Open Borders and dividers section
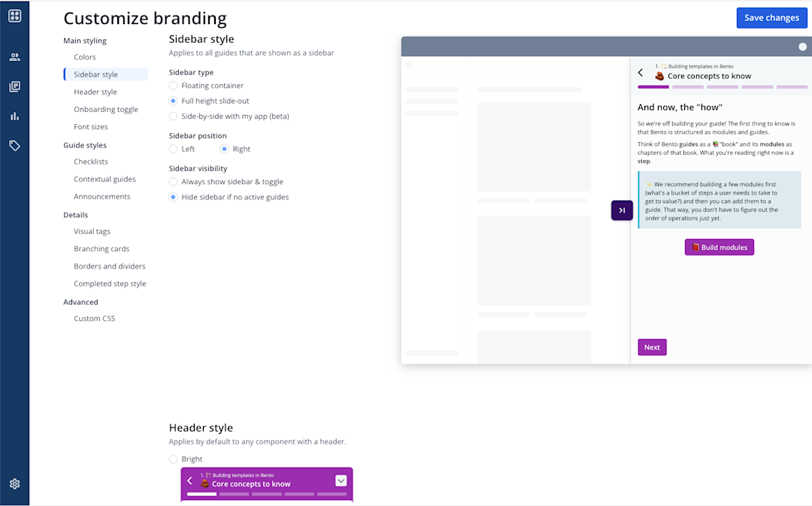The image size is (812, 506). coord(109,266)
